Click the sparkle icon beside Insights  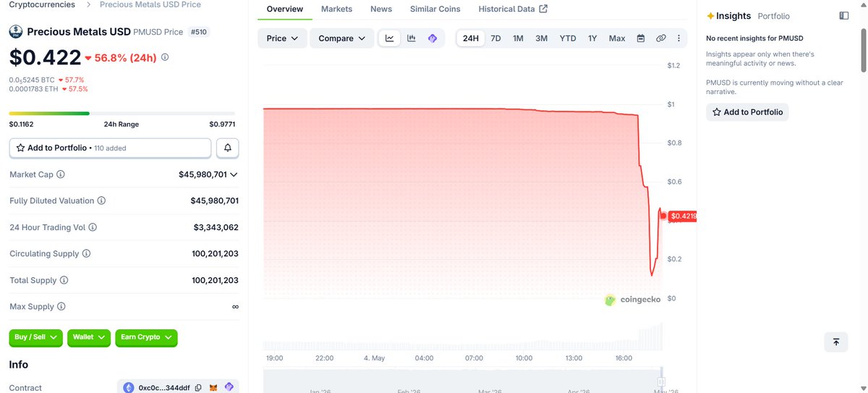click(710, 16)
